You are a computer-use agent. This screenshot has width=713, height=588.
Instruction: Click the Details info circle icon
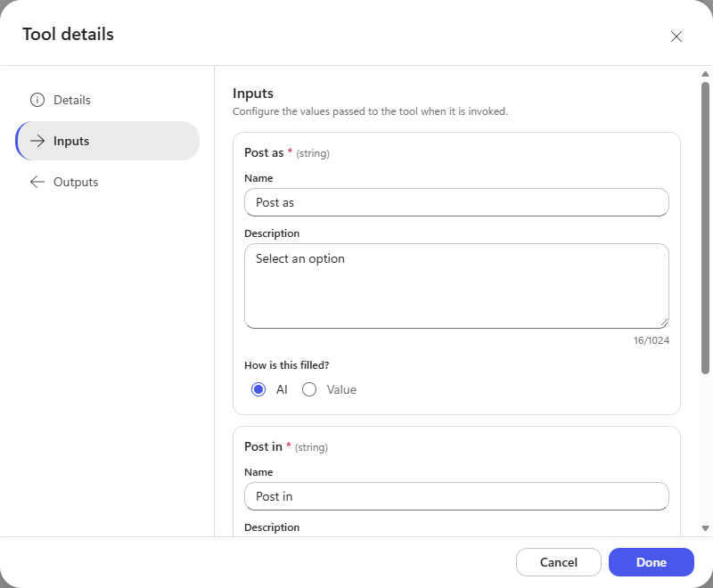pos(37,100)
